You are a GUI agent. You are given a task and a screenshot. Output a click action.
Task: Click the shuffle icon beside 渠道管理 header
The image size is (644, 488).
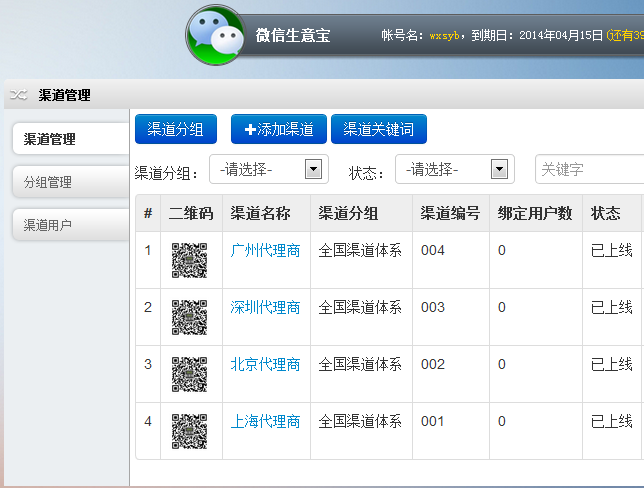18,95
